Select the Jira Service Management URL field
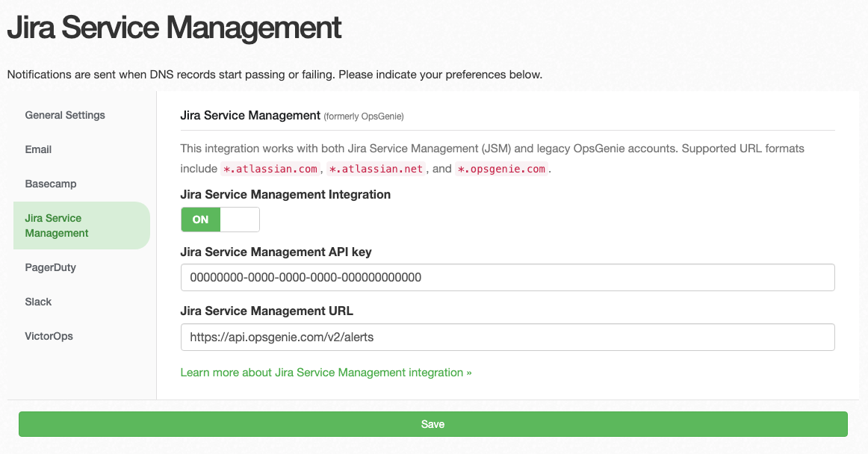The image size is (868, 454). pyautogui.click(x=507, y=337)
